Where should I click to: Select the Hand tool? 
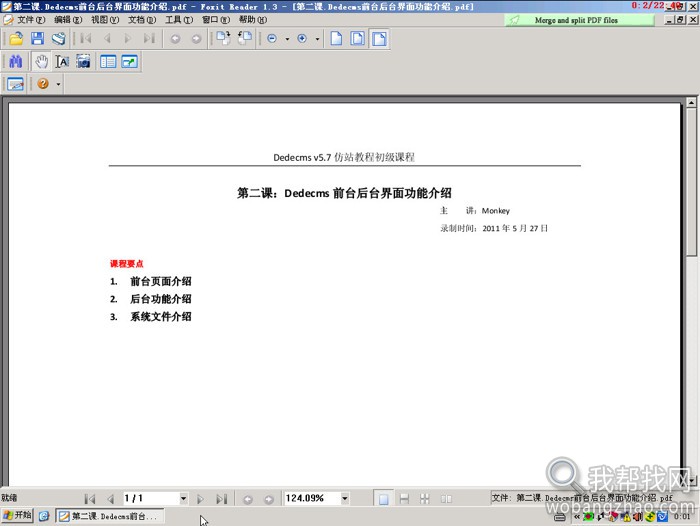41,62
